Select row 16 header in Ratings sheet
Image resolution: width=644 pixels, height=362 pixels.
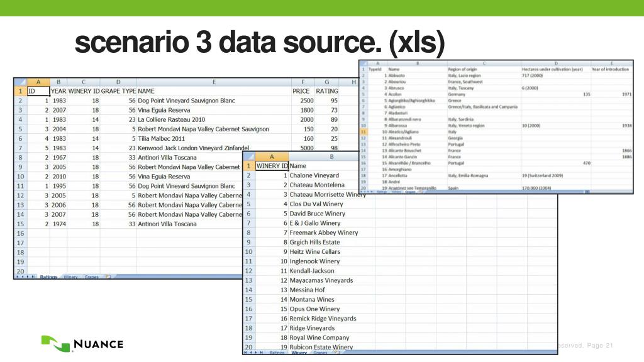coord(20,233)
